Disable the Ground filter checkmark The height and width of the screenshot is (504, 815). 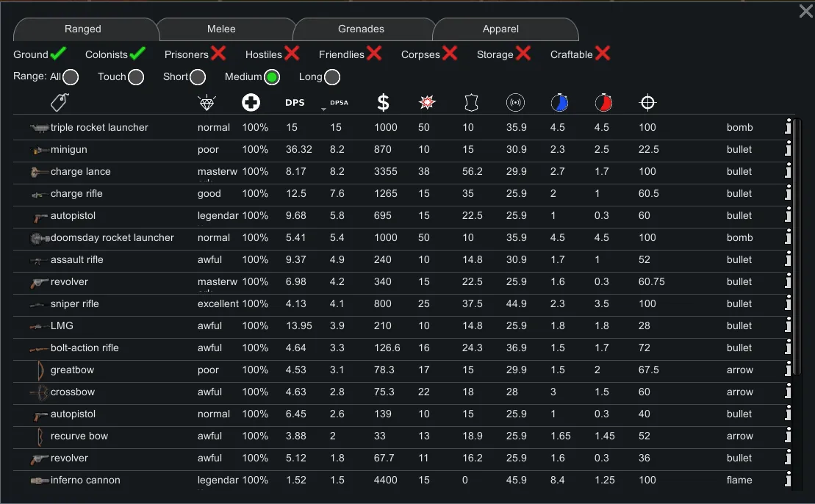click(x=58, y=54)
